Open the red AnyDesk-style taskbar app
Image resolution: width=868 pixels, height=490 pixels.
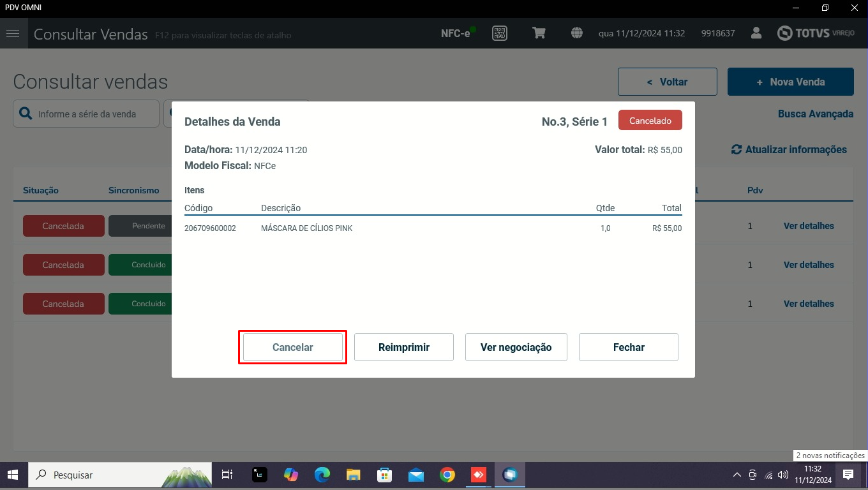pos(479,475)
